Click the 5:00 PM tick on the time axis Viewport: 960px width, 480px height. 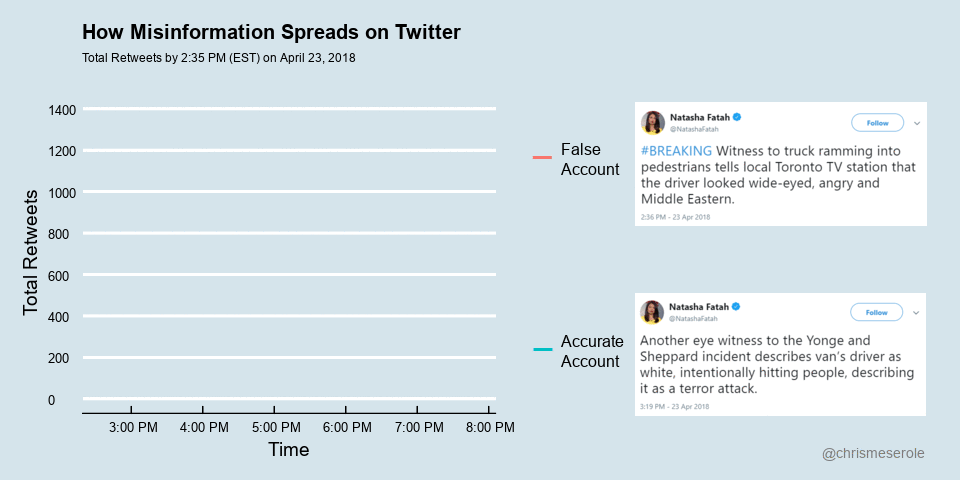[x=275, y=427]
